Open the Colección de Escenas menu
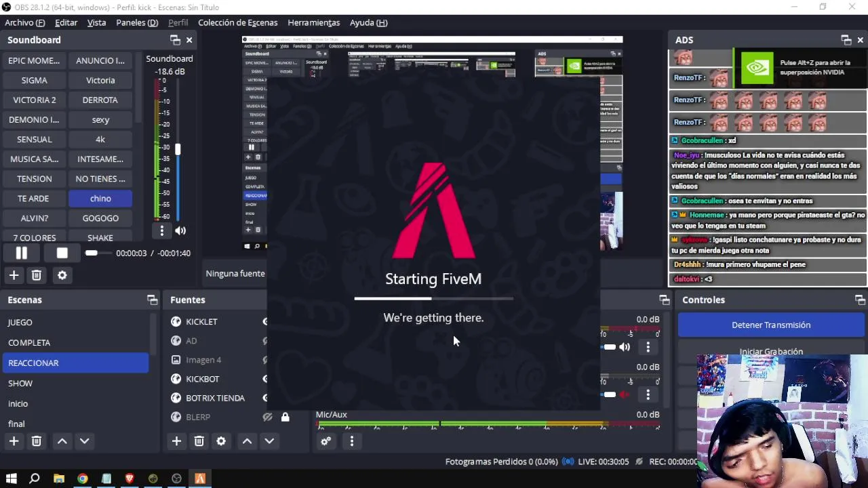This screenshot has width=868, height=488. [x=237, y=22]
